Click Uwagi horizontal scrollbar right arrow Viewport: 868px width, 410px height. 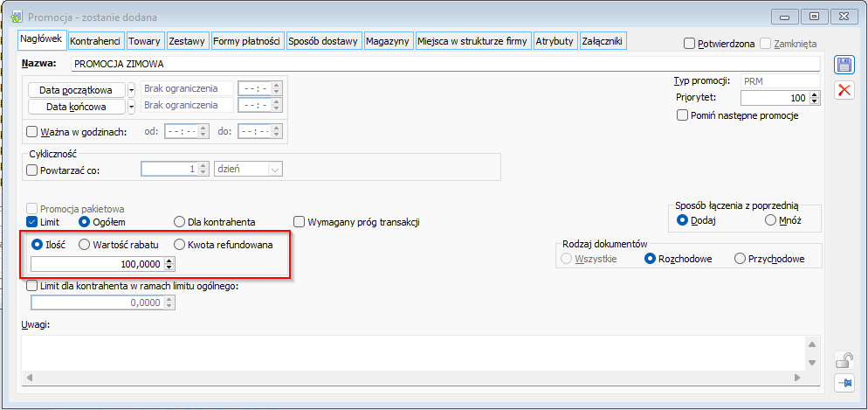click(797, 378)
